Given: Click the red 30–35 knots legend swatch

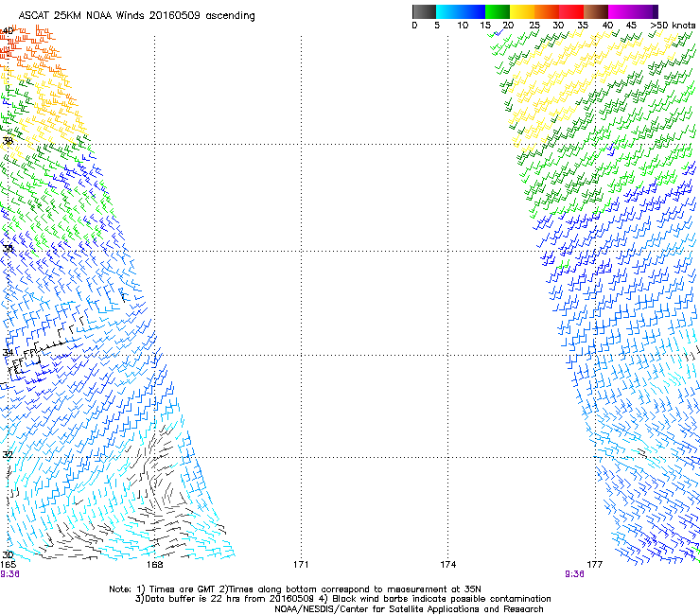Looking at the screenshot, I should pos(571,11).
